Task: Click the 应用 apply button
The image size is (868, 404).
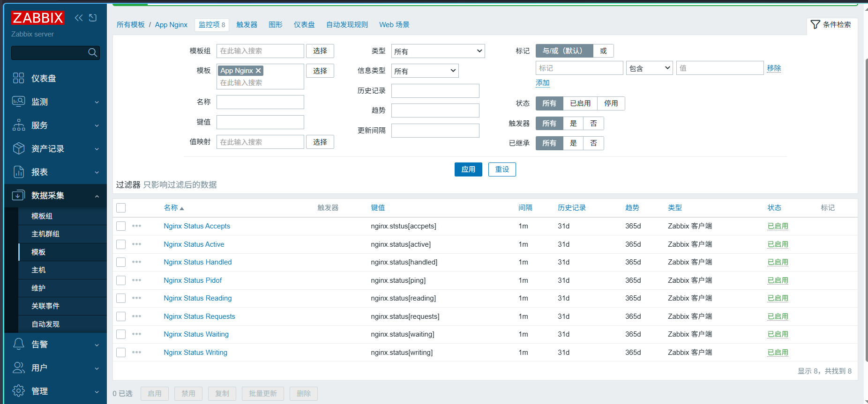Action: pos(468,169)
